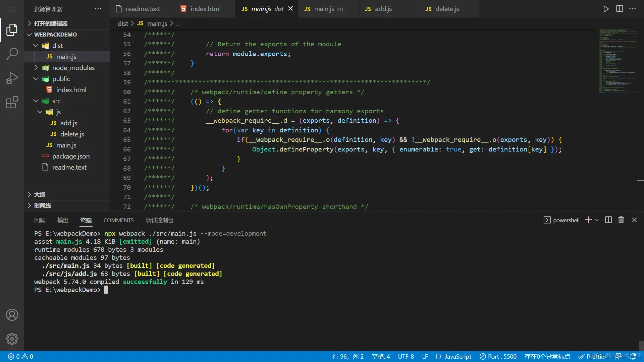Switch to the 调试控制台 panel tab

point(160,220)
